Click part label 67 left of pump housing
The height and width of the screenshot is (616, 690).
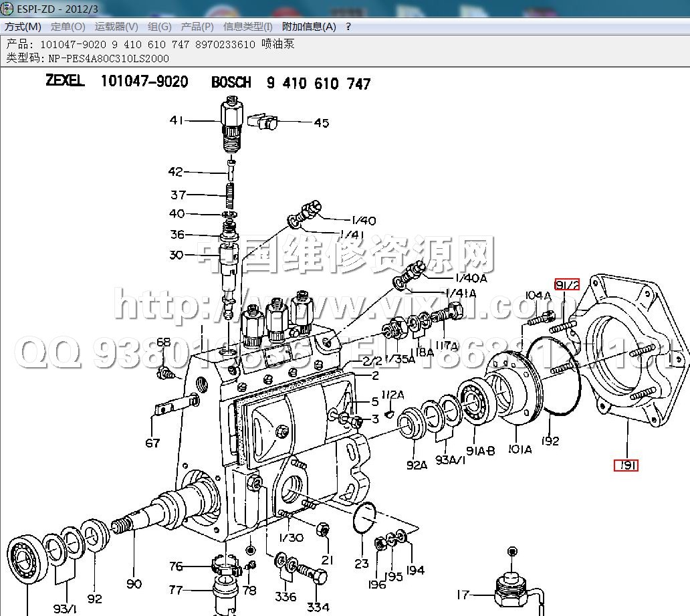point(154,443)
